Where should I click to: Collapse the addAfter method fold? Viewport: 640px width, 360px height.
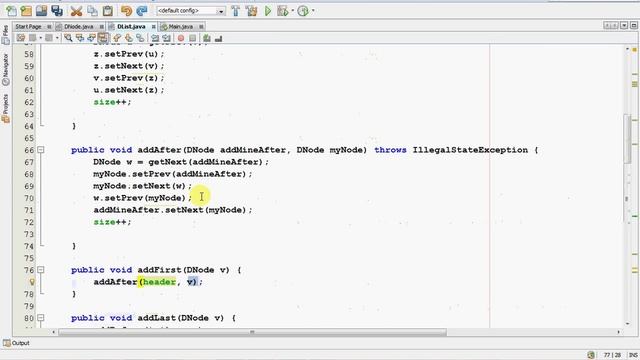pos(41,150)
